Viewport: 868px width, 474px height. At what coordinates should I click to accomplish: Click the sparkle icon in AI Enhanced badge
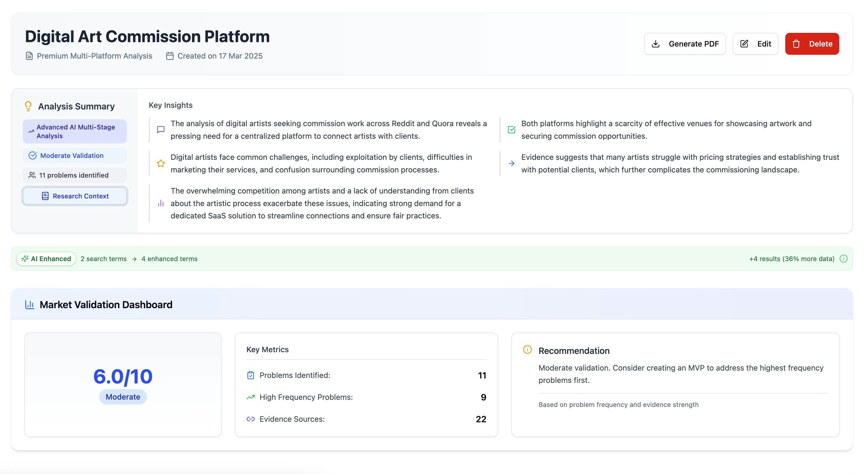click(x=25, y=259)
